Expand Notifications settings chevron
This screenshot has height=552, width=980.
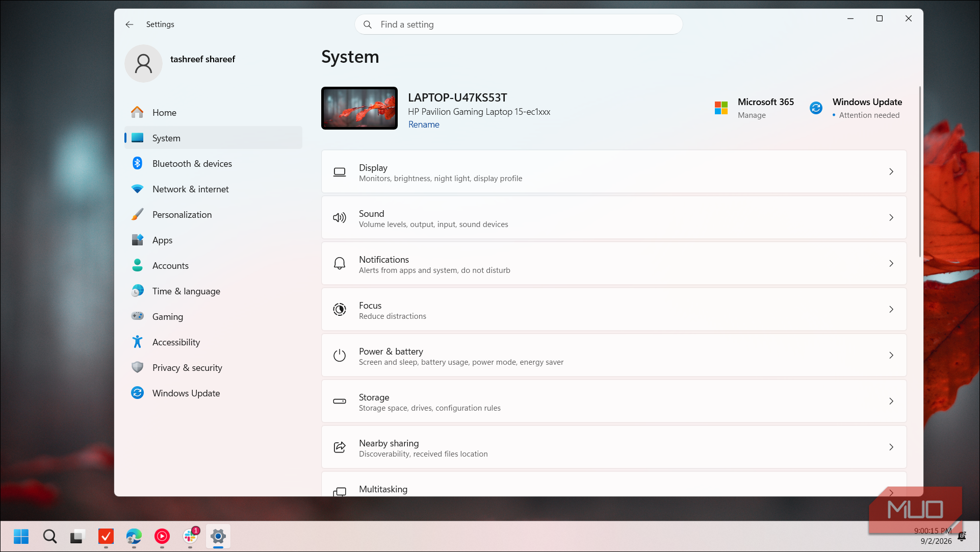tap(891, 264)
